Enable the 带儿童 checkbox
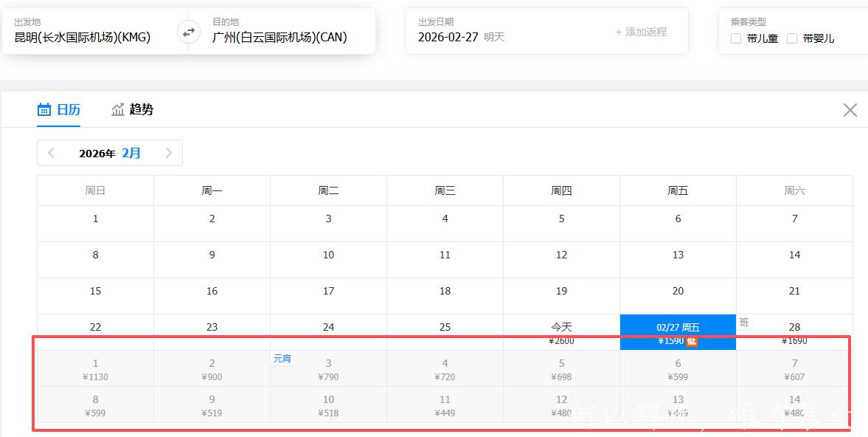 click(736, 38)
